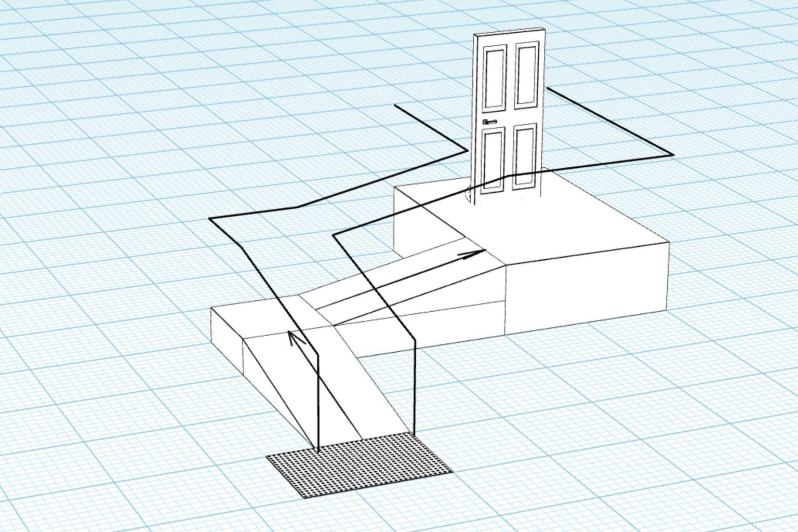Image resolution: width=798 pixels, height=532 pixels.
Task: Select the dotted textured mat at ramp base
Action: [x=360, y=465]
